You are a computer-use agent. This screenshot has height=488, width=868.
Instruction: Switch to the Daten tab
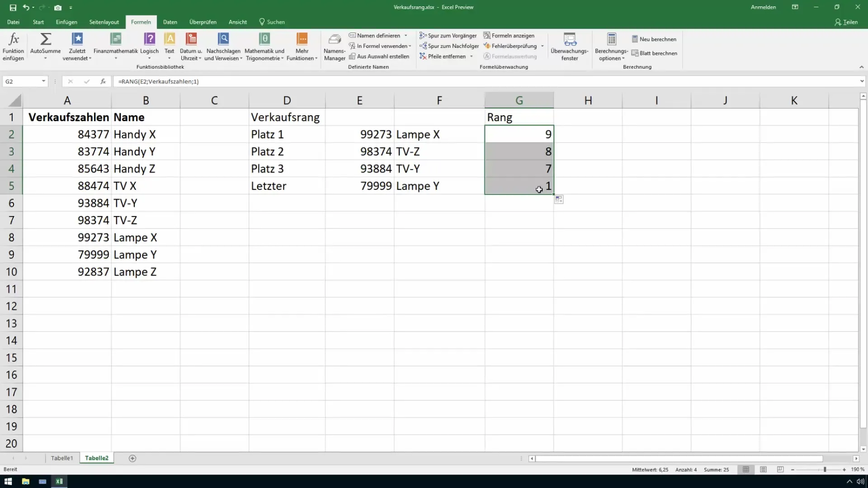tap(170, 22)
